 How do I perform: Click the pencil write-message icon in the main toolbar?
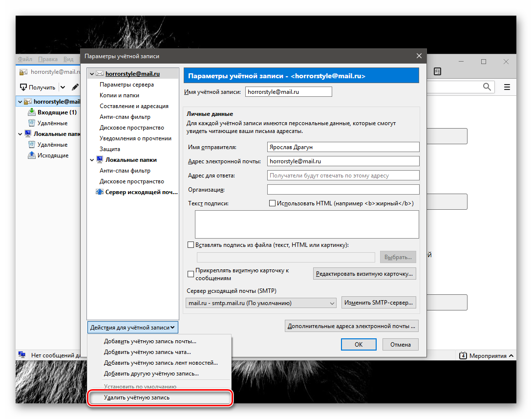coord(75,87)
